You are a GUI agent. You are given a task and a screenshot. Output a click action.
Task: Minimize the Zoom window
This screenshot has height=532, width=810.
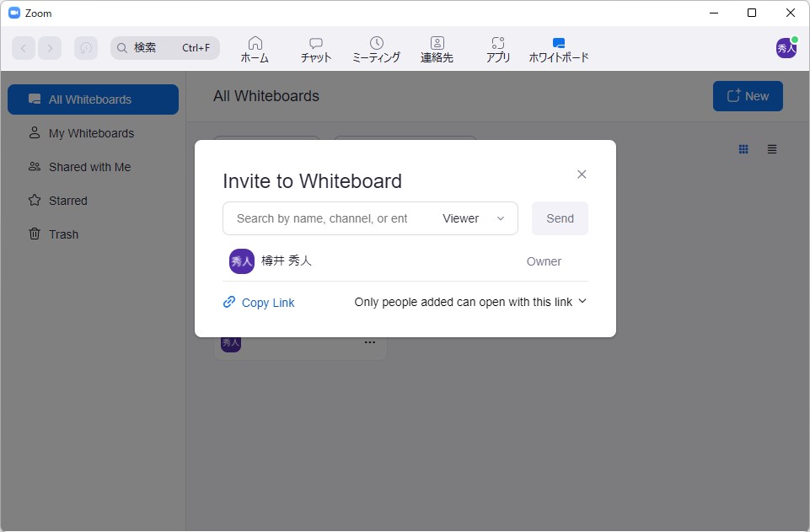pyautogui.click(x=714, y=13)
